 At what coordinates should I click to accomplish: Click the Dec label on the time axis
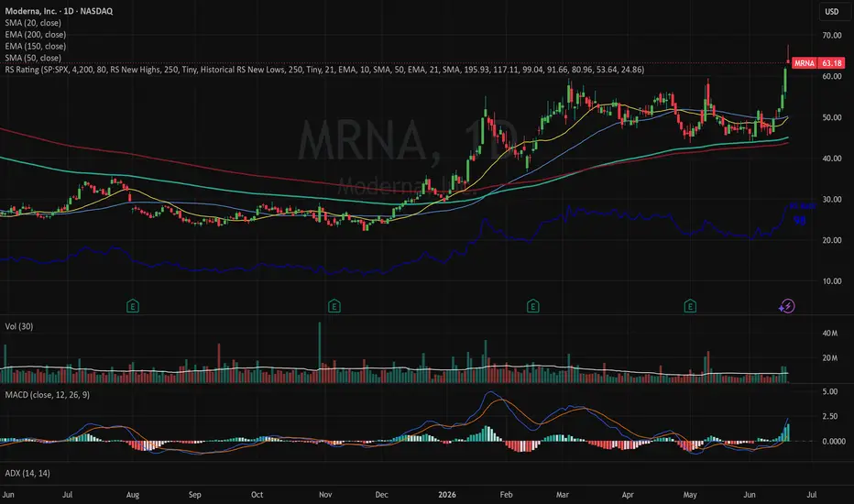382,495
